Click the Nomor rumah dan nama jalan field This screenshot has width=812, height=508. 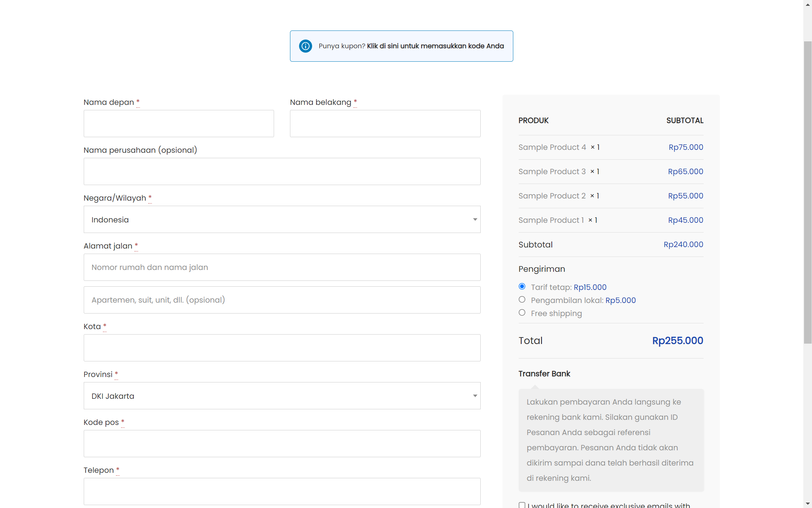[282, 267]
